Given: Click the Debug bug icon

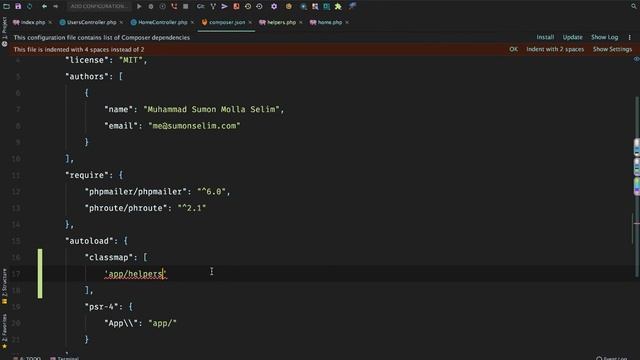Looking at the screenshot, I should (151, 6).
